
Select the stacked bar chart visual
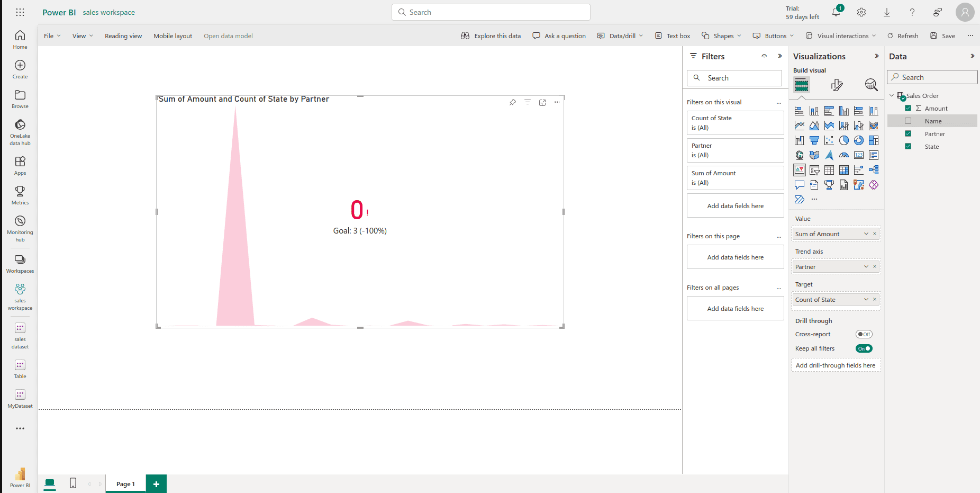pyautogui.click(x=800, y=111)
